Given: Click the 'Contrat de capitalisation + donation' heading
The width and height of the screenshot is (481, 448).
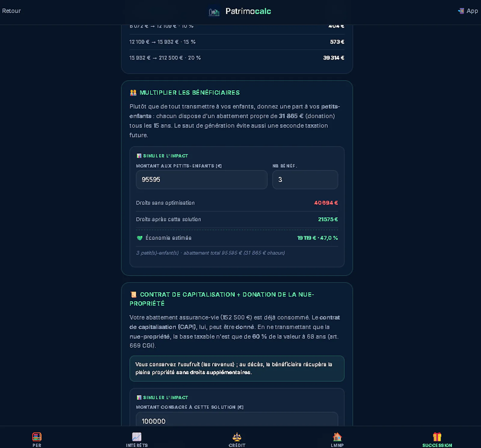Looking at the screenshot, I should pyautogui.click(x=222, y=299).
